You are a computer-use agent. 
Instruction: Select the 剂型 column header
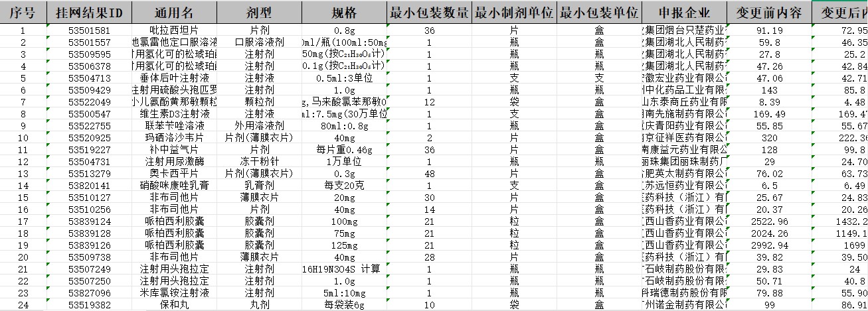(259, 13)
